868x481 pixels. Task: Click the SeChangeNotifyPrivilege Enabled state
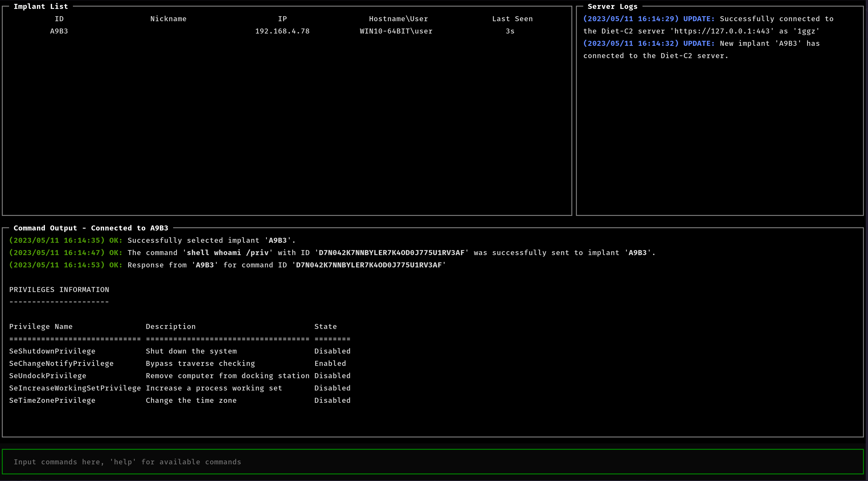(x=330, y=363)
